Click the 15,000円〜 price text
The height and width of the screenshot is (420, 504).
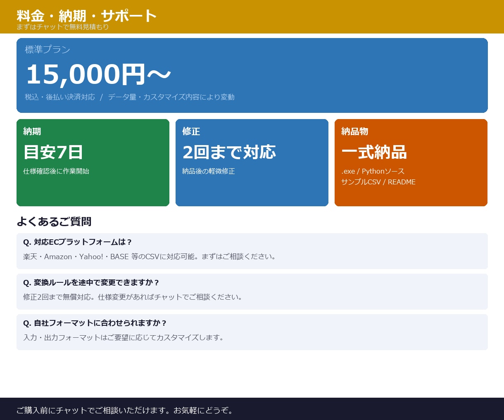(98, 74)
